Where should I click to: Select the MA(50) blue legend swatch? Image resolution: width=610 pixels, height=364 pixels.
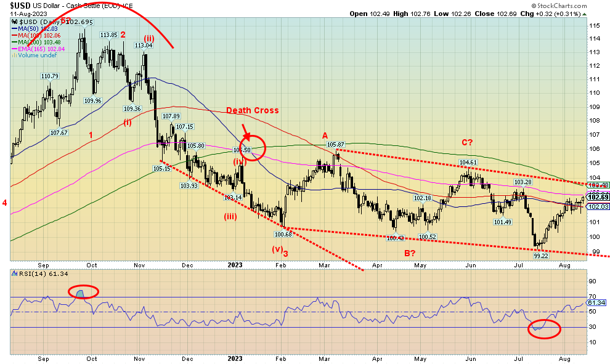(14, 28)
